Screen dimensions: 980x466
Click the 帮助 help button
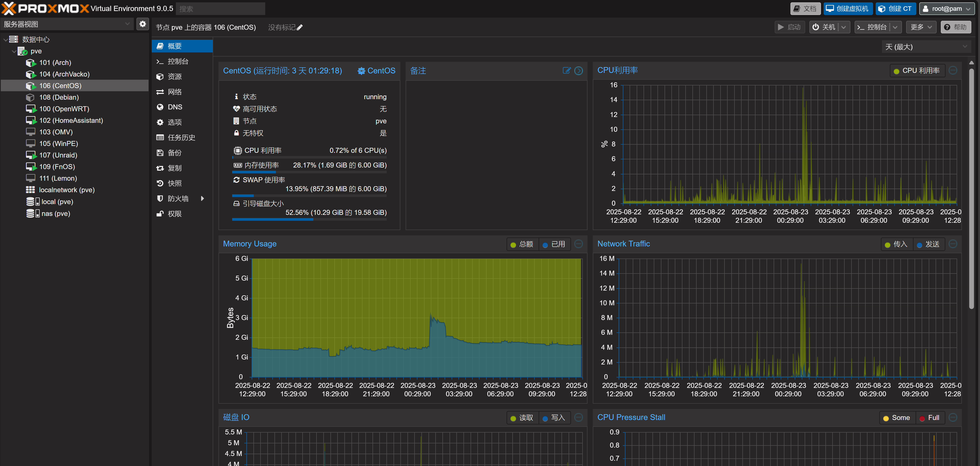point(955,27)
